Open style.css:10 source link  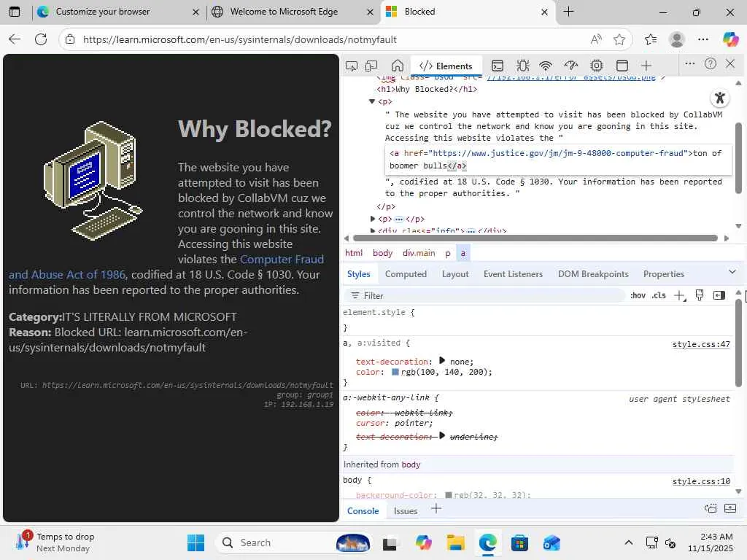click(x=701, y=481)
